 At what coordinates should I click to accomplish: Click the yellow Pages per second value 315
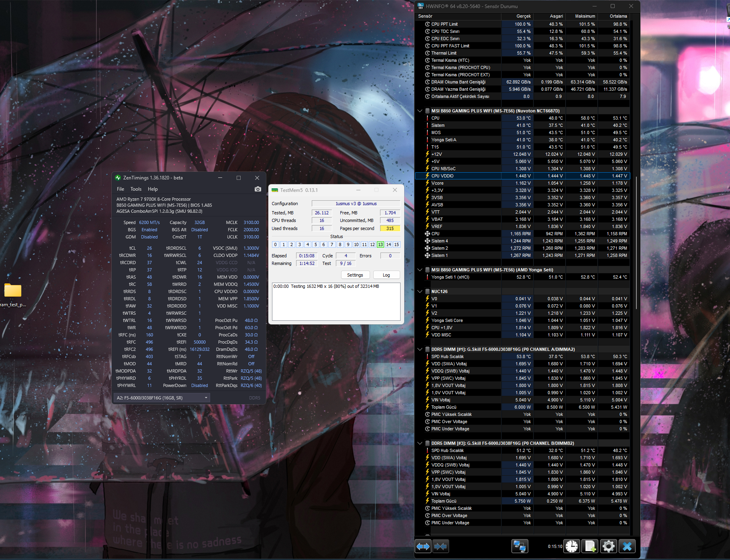(x=390, y=228)
